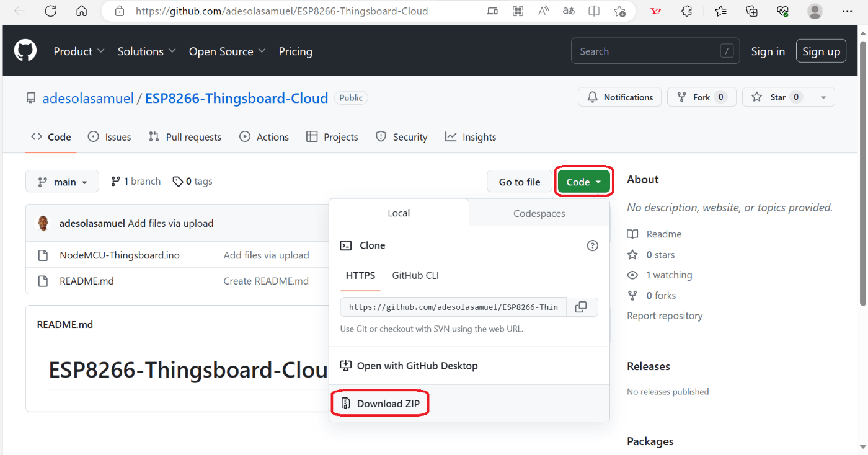This screenshot has width=868, height=455.
Task: Expand the Open Source menu
Action: pos(228,51)
